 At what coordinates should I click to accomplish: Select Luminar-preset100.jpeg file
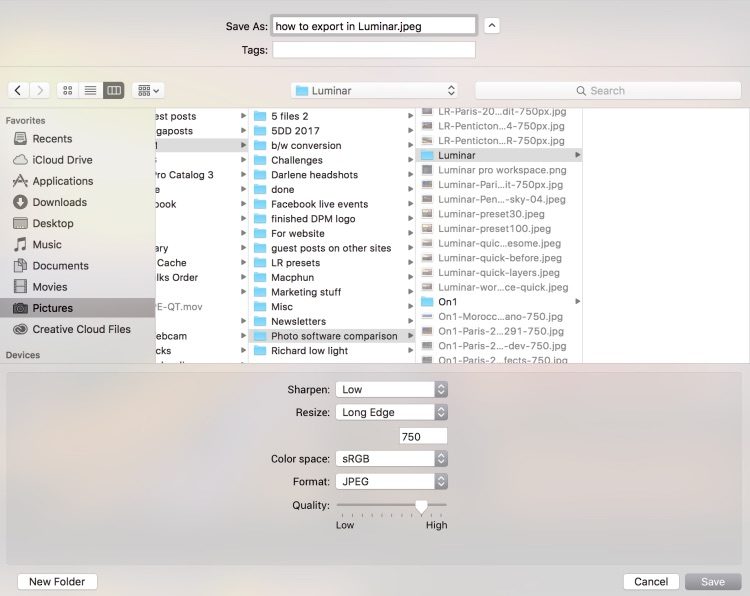(x=499, y=229)
